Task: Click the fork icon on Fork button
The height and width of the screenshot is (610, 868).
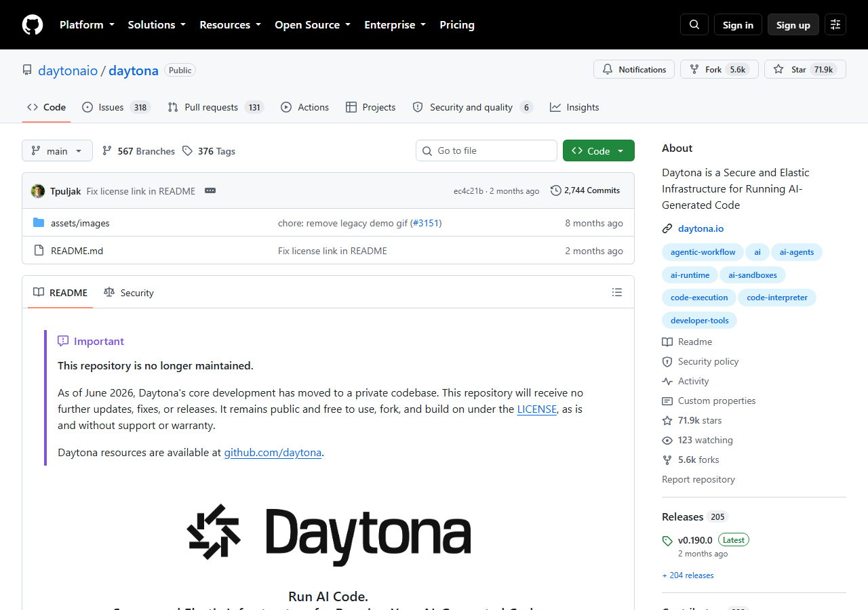Action: click(694, 69)
